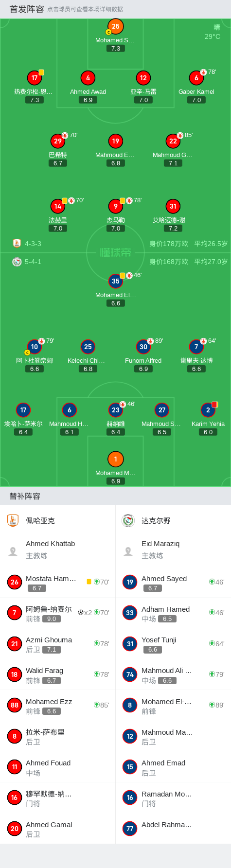Select substitute 阿姆鲁-纳赛尔 row
This screenshot has width=231, height=868.
58,613
